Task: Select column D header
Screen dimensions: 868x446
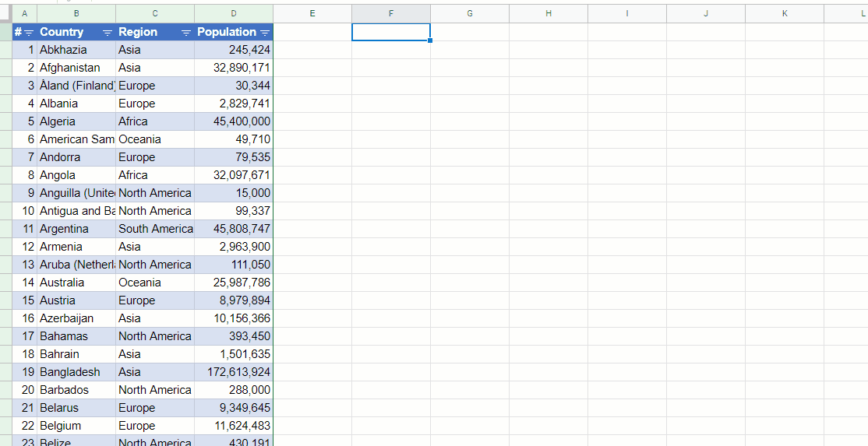Action: [x=234, y=13]
